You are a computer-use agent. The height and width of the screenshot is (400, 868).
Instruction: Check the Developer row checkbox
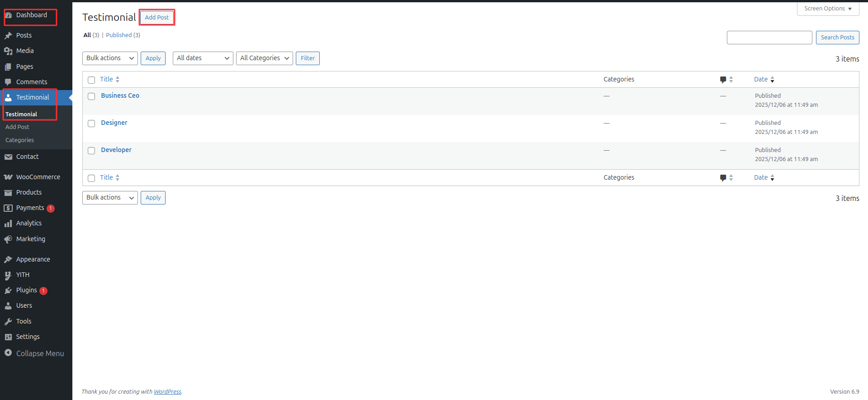tap(91, 151)
